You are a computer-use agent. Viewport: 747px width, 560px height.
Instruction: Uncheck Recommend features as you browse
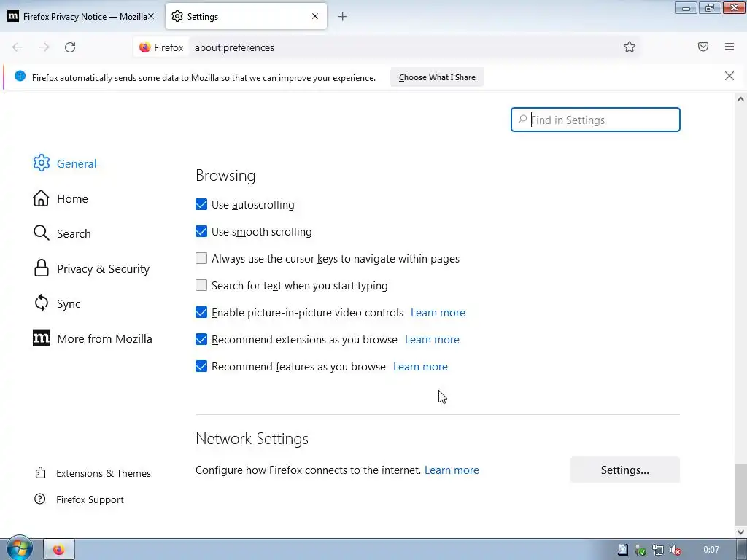pos(201,366)
